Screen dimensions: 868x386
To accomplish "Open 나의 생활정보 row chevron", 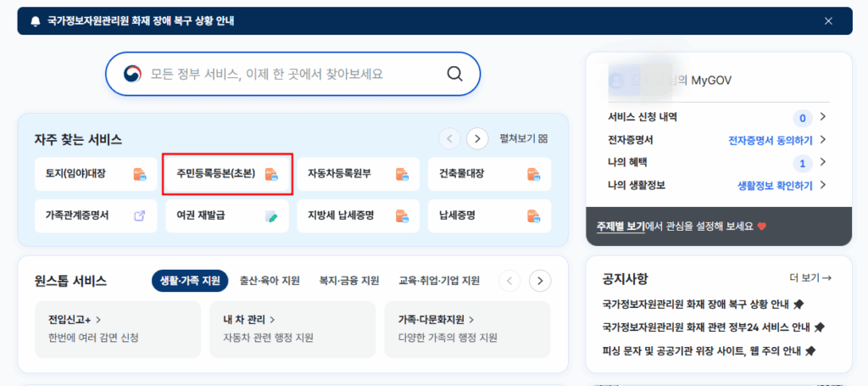I will (x=823, y=185).
